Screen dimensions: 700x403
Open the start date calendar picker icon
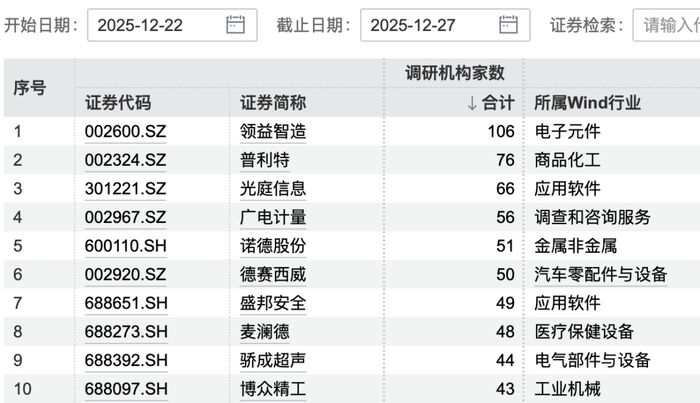pyautogui.click(x=235, y=25)
